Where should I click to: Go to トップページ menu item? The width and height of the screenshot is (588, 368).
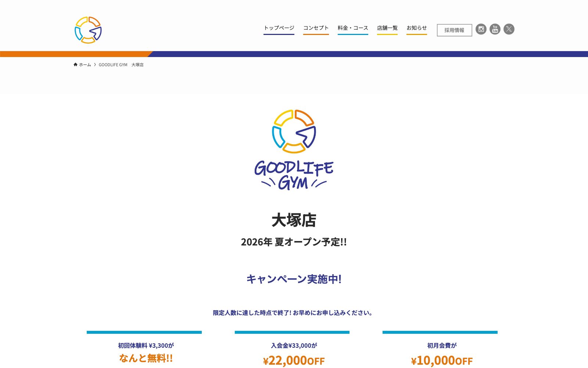click(x=279, y=28)
